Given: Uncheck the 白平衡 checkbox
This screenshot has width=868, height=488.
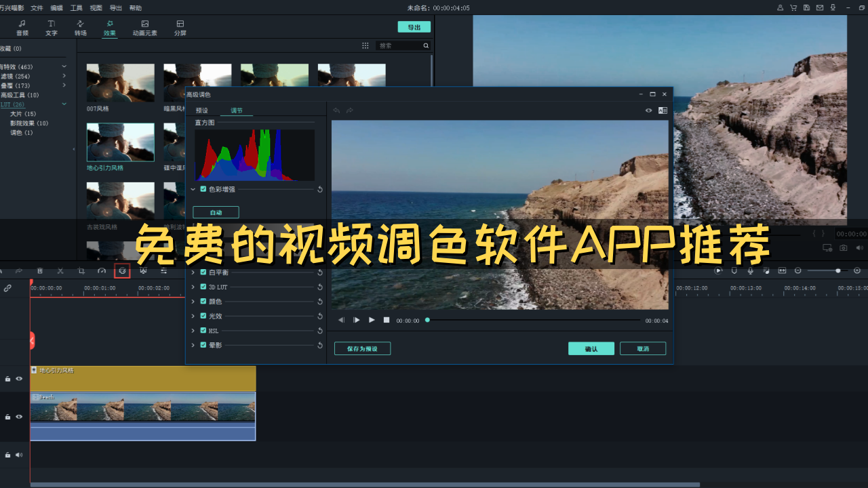Looking at the screenshot, I should [203, 272].
